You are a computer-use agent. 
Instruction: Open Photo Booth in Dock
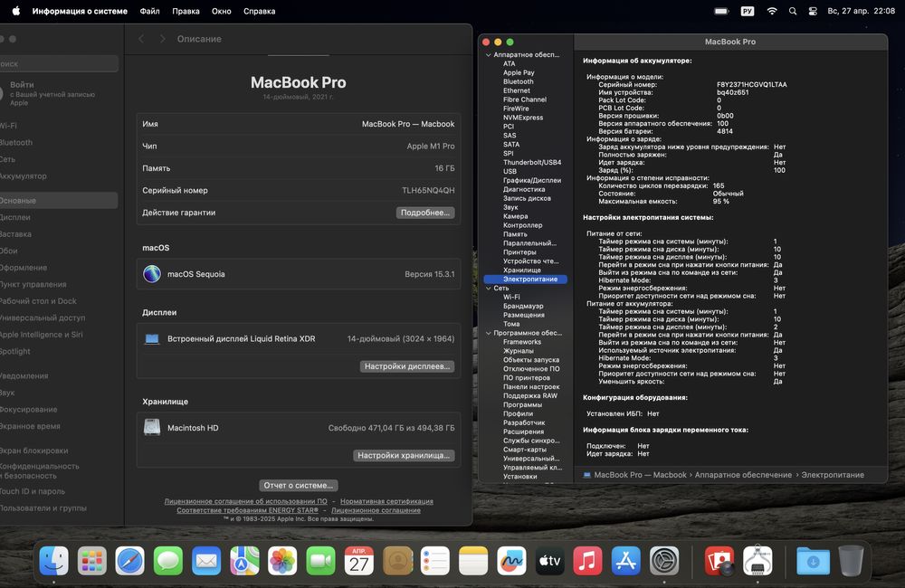pos(719,560)
